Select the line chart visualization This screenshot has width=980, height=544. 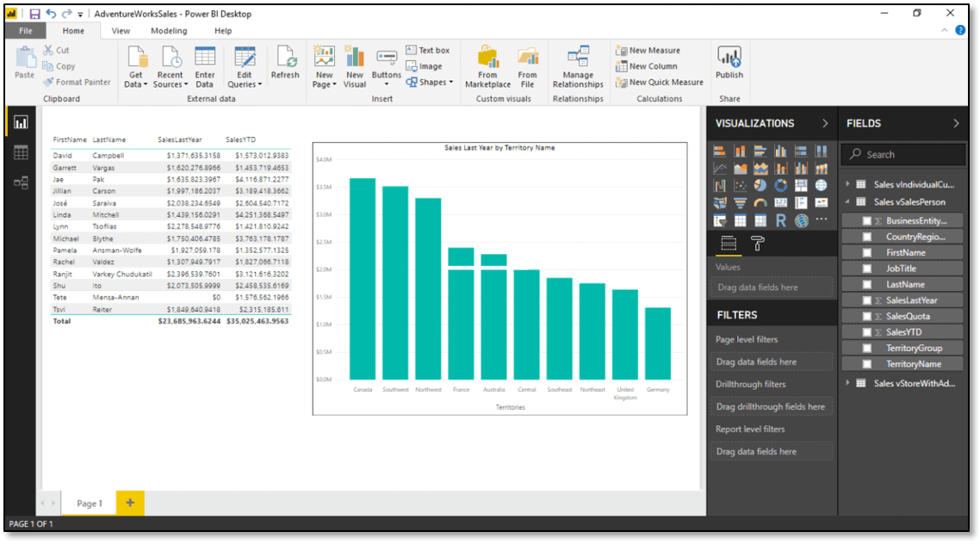719,169
